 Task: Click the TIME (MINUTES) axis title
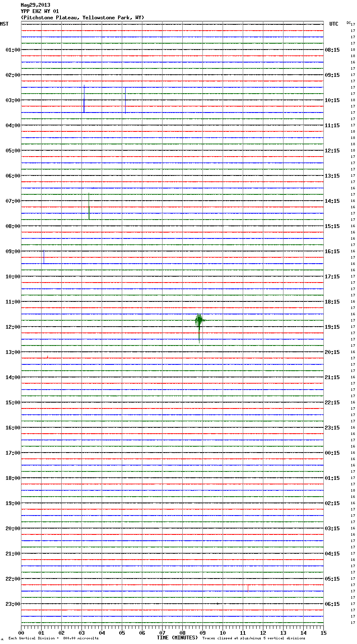(177, 638)
